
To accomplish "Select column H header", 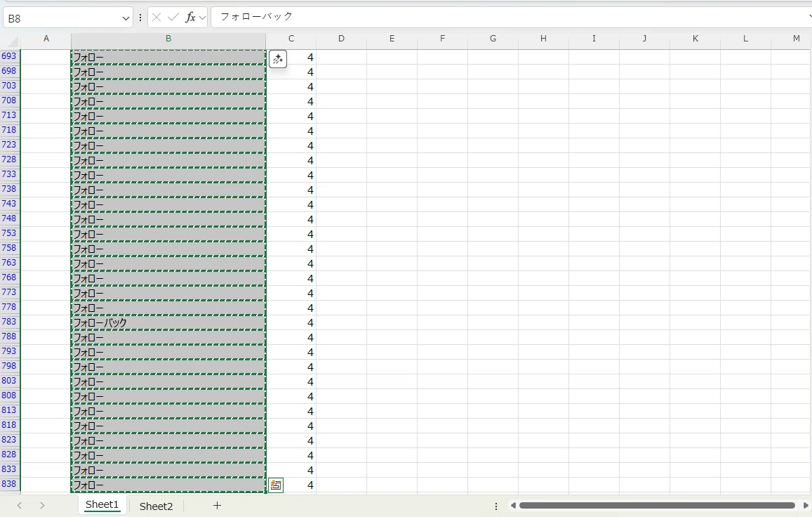I will pos(543,39).
